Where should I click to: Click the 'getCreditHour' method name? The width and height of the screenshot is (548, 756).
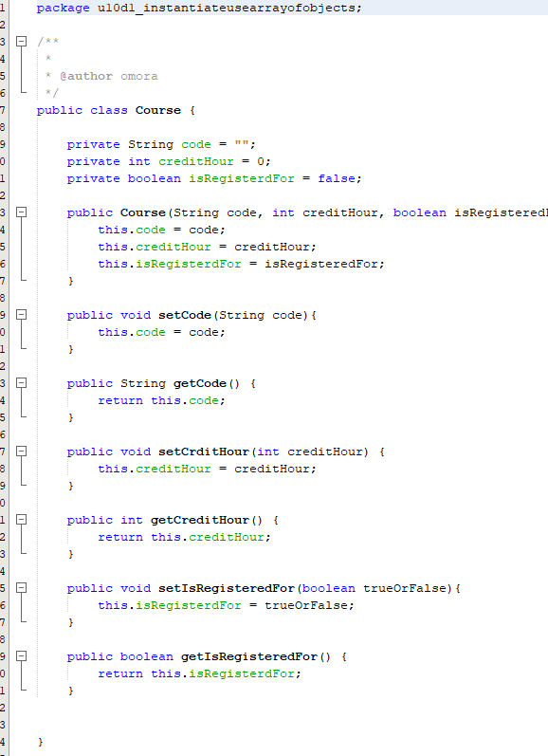[x=199, y=520]
